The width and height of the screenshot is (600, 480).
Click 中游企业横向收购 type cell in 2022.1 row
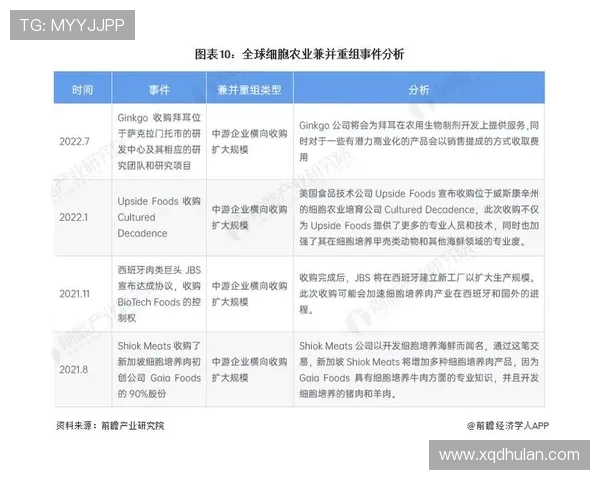click(249, 217)
